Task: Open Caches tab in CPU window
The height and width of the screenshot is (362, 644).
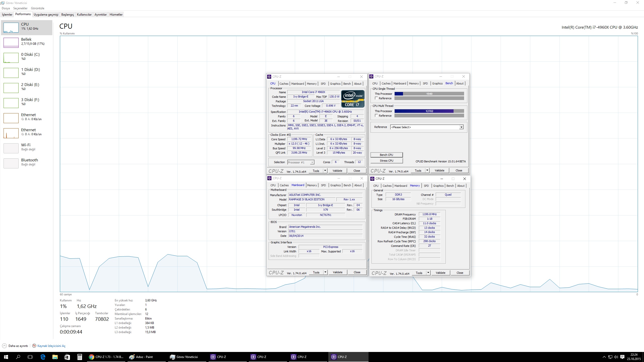Action: 284,84
